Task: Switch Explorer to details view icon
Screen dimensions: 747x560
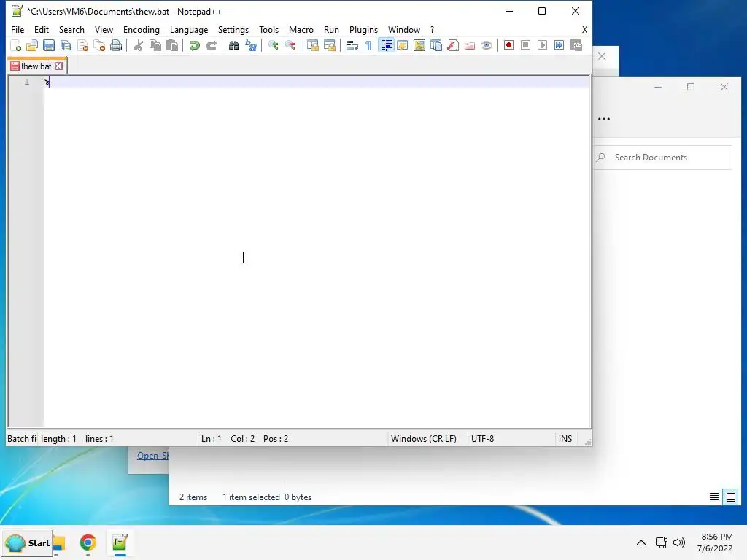Action: pyautogui.click(x=713, y=497)
